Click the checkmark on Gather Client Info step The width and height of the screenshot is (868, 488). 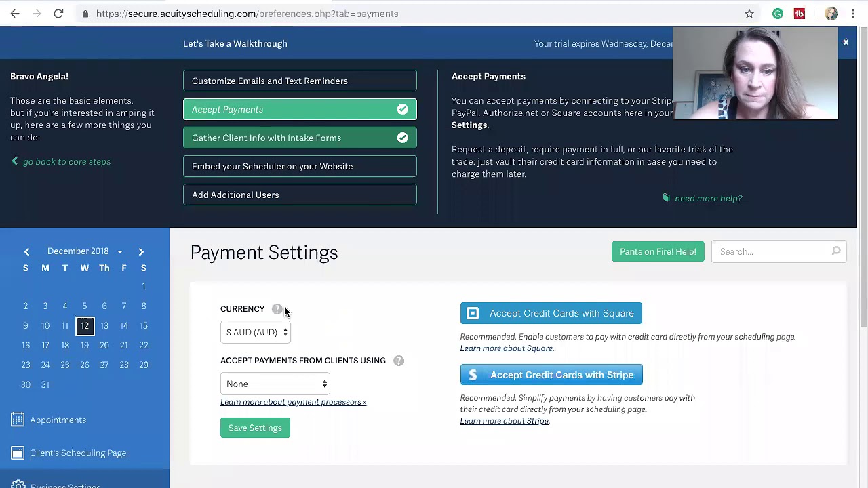click(x=403, y=138)
